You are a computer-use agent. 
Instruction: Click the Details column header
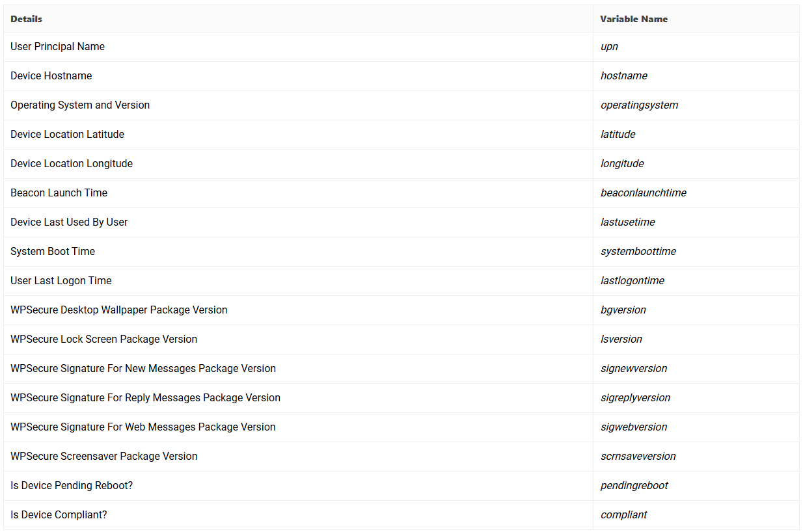(26, 19)
